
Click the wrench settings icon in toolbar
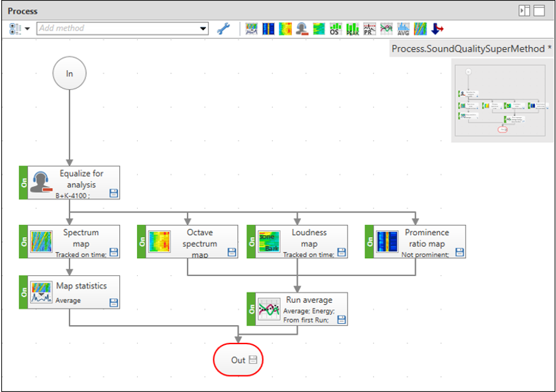223,29
